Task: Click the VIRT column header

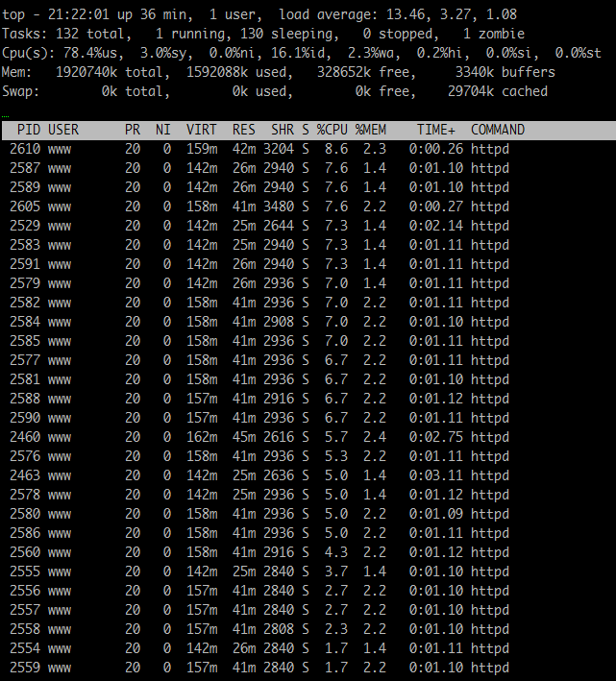Action: click(x=201, y=130)
